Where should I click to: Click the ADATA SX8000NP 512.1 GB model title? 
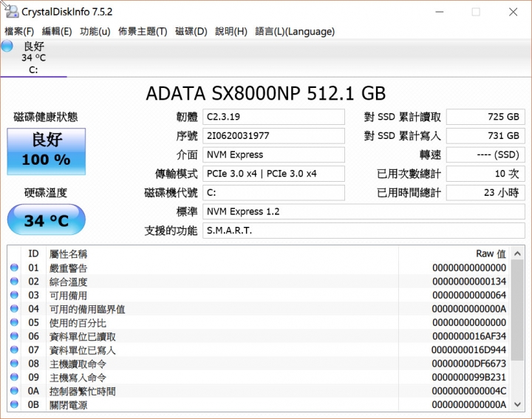point(266,93)
